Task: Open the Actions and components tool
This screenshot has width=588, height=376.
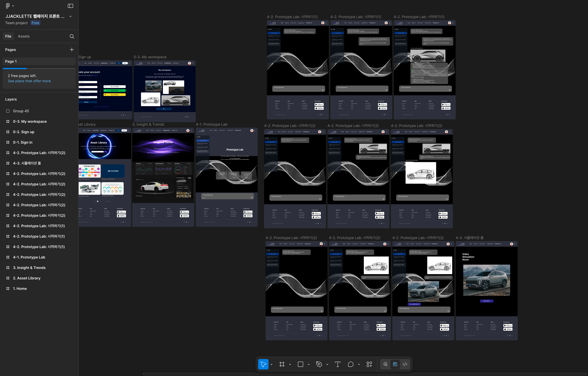Action: click(x=369, y=364)
